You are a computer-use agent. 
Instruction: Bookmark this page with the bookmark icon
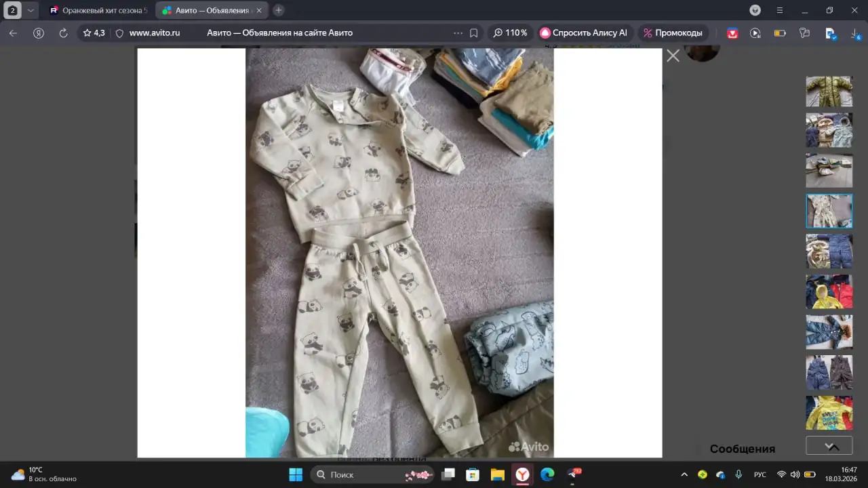point(474,33)
